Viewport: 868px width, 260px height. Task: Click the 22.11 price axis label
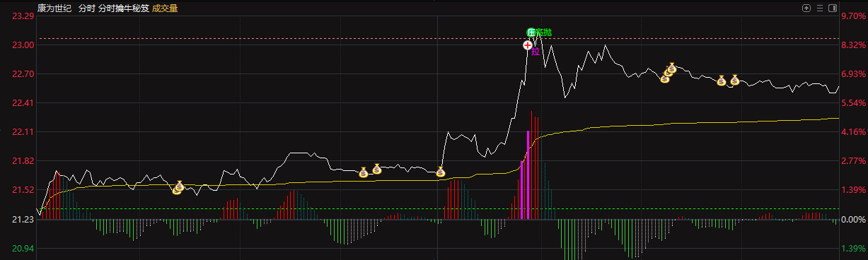pos(23,131)
